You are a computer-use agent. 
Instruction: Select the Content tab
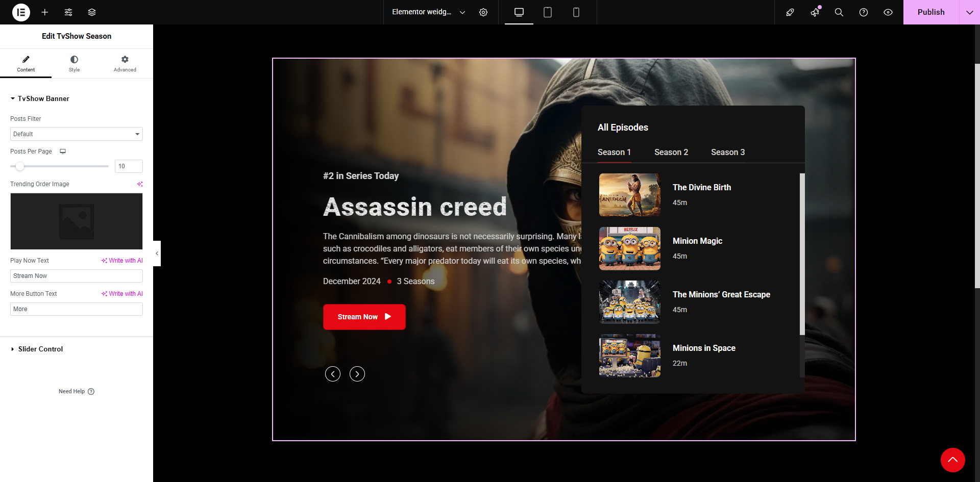[26, 64]
